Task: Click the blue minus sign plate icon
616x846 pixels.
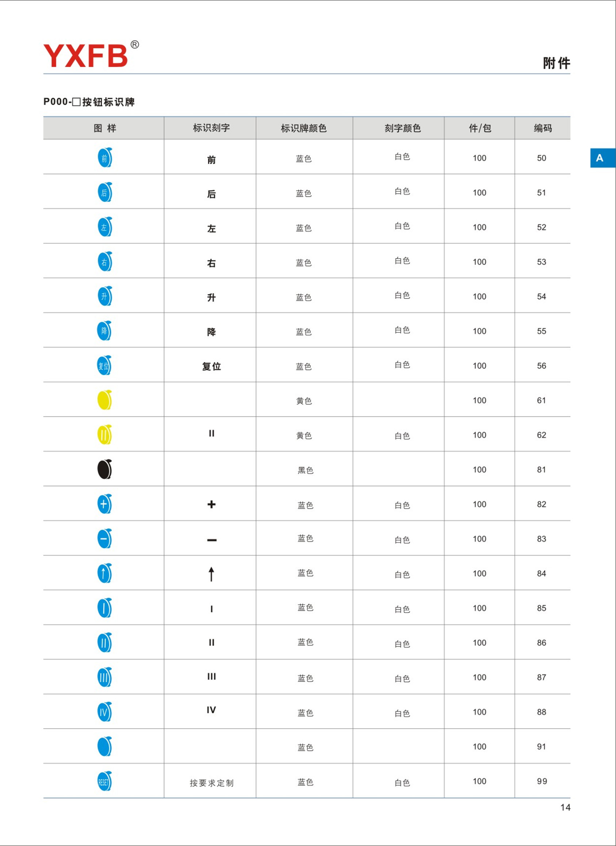Action: 104,538
